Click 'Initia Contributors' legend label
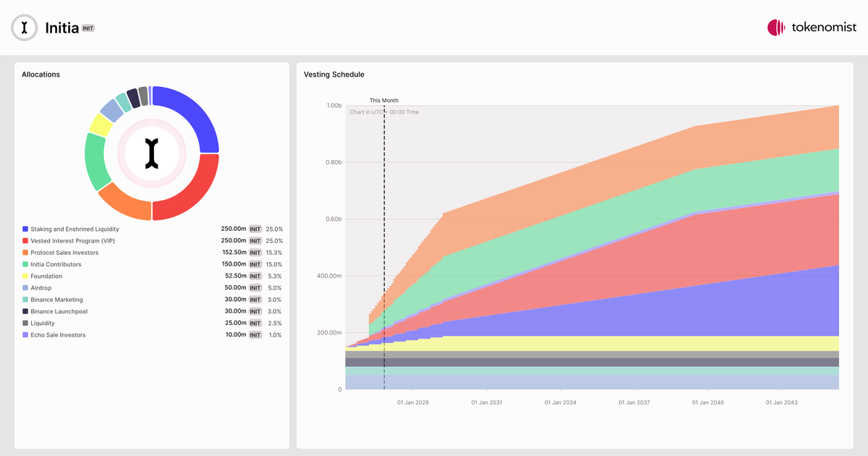This screenshot has width=868, height=456. click(x=56, y=264)
